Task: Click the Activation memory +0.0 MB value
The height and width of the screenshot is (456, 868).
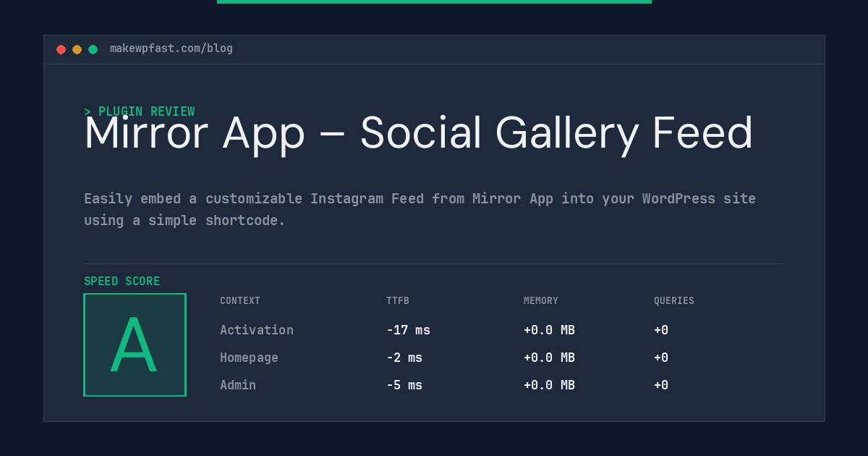Action: click(x=549, y=330)
